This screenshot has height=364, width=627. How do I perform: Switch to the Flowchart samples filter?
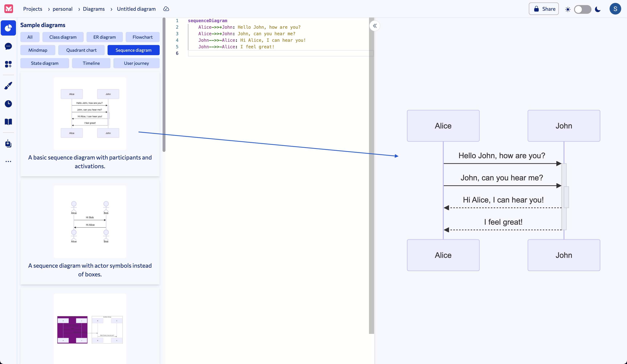click(x=143, y=37)
